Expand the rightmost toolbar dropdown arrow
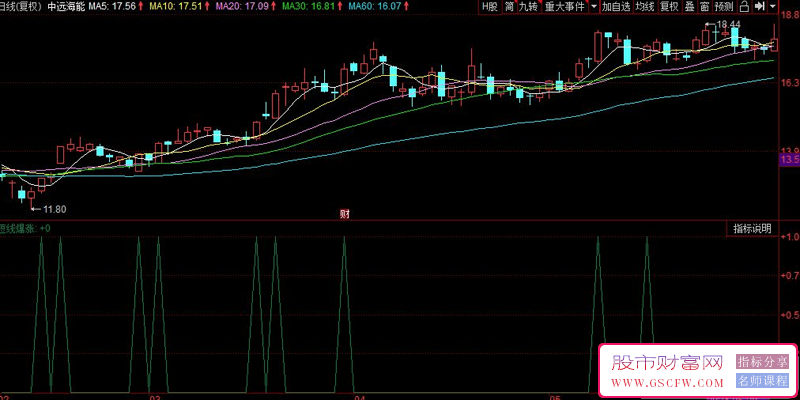Image resolution: width=800 pixels, height=400 pixels. [x=772, y=7]
